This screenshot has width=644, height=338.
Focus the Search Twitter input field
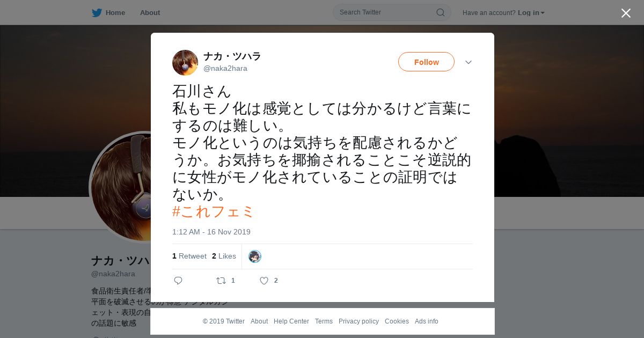coord(386,12)
